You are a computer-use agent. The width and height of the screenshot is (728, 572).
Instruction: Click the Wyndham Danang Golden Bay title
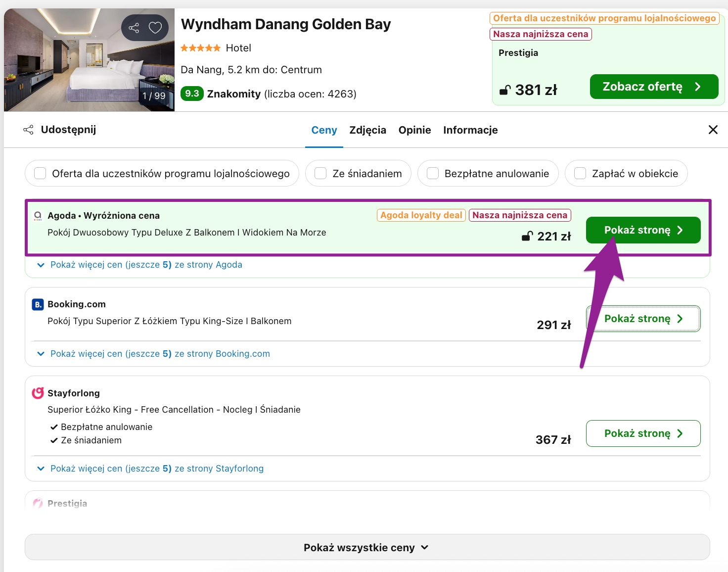[x=286, y=24]
